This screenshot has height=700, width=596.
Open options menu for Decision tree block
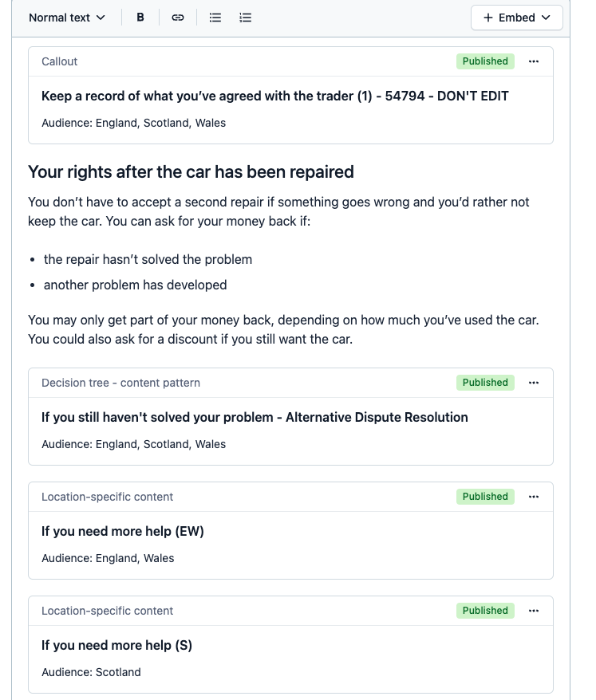point(534,383)
